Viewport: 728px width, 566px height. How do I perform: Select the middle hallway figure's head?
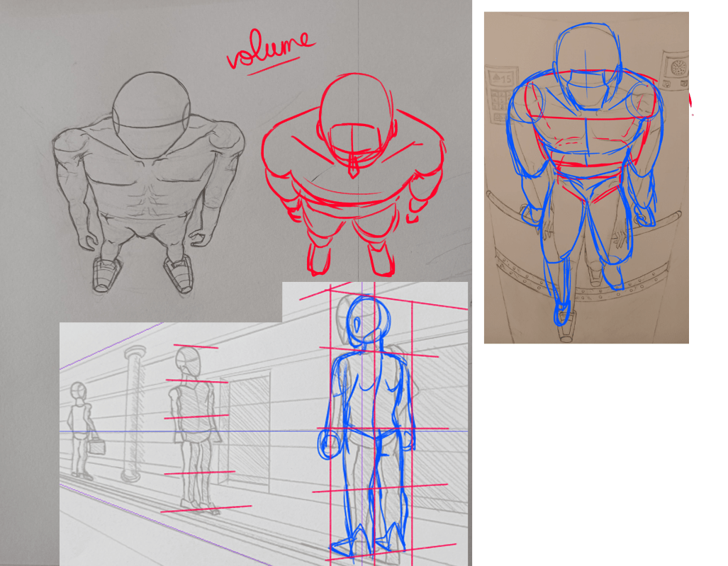tap(190, 364)
